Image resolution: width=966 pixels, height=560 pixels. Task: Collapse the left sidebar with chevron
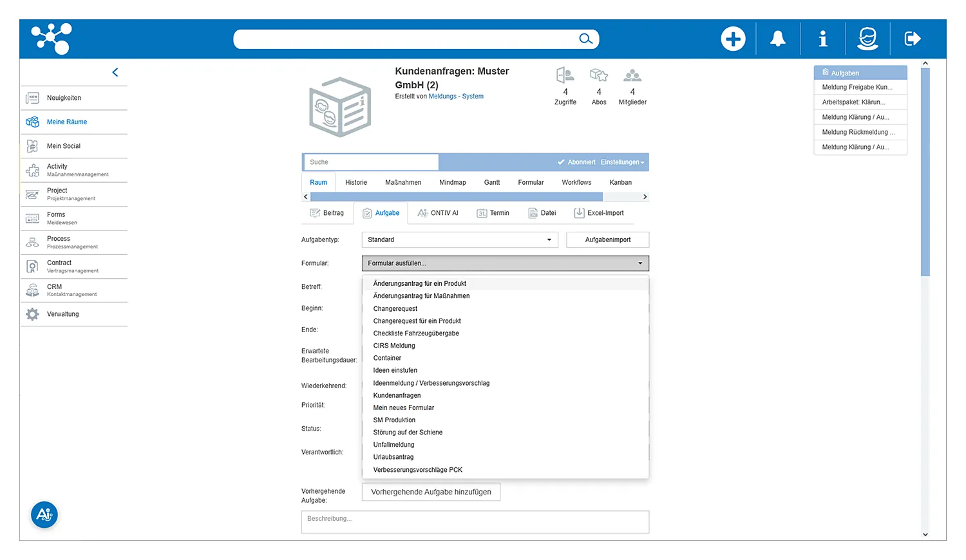click(x=115, y=73)
